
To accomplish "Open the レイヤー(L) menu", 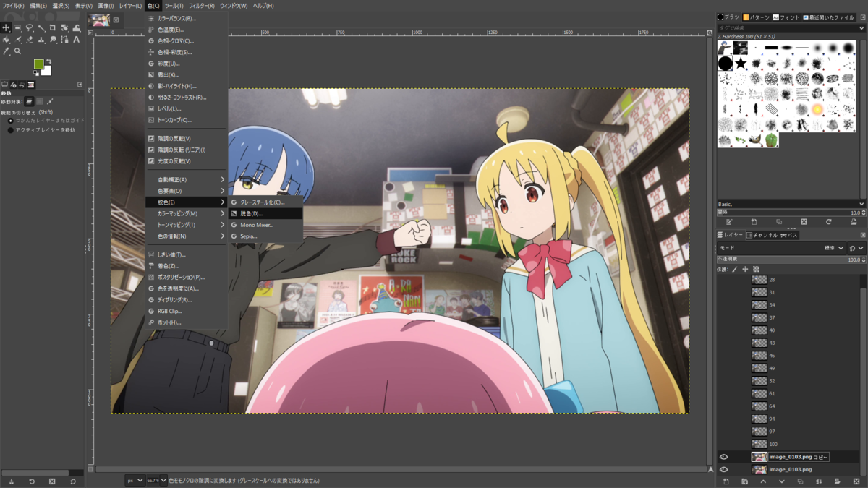I will tap(130, 5).
